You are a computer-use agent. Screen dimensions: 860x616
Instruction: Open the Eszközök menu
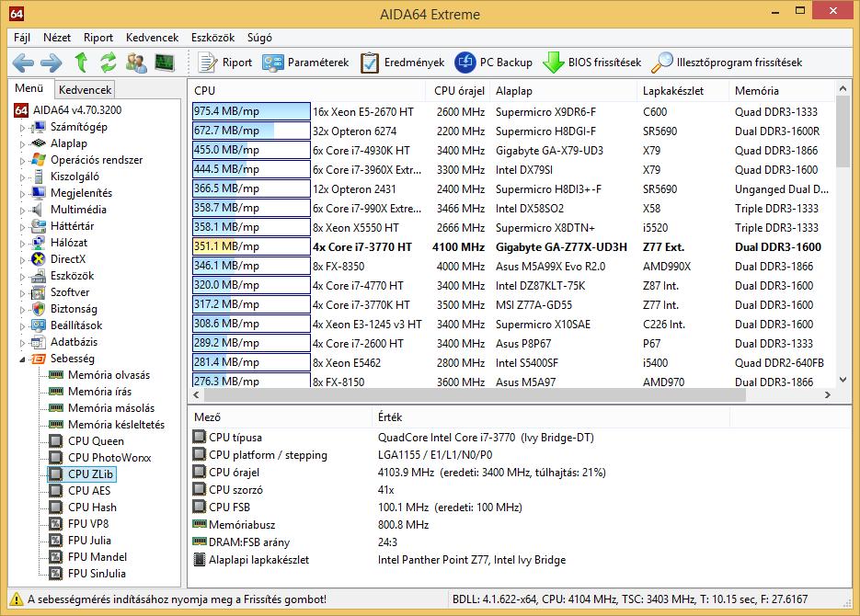[212, 38]
